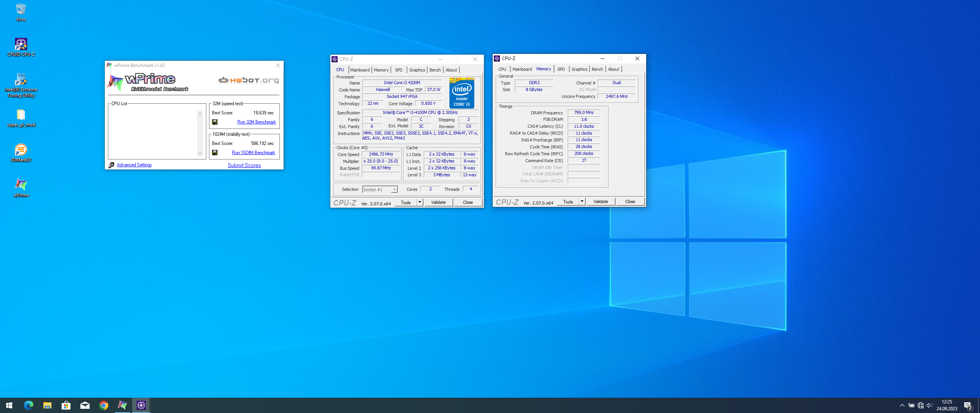Viewport: 980px width, 413px height.
Task: Open the notification center icon
Action: click(x=969, y=405)
